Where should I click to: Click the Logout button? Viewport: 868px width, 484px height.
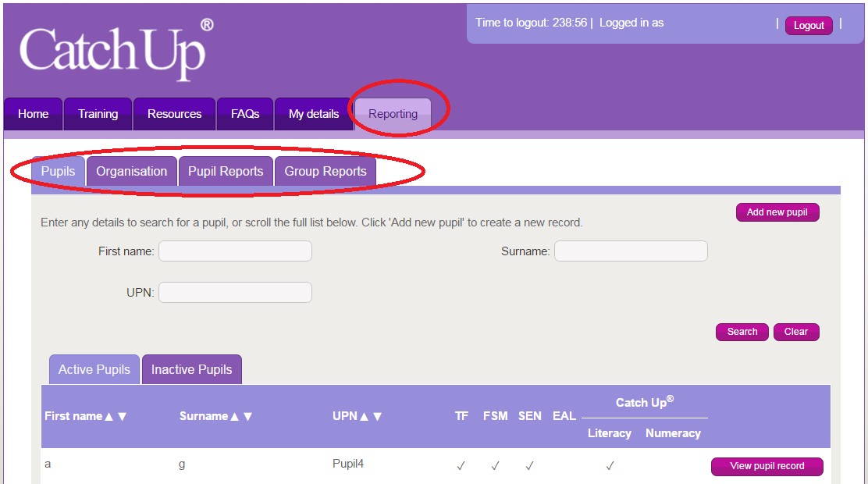tap(809, 26)
